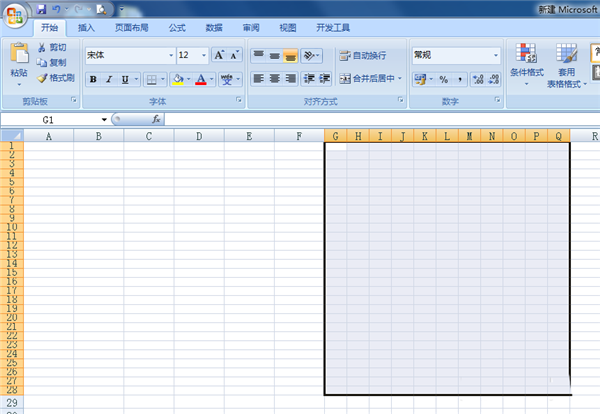Screen dimensions: 600x414
Task: Toggle Bold formatting
Action: 93,79
